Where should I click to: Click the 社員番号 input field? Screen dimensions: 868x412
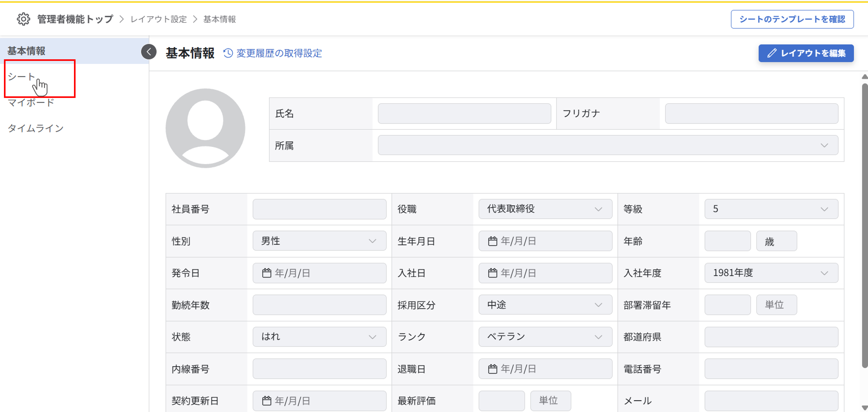coord(319,209)
